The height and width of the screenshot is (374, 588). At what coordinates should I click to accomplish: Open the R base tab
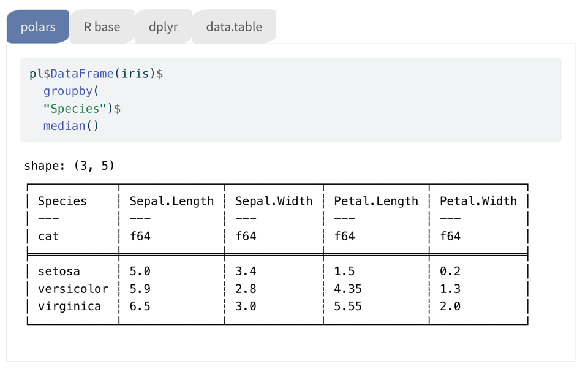point(102,27)
